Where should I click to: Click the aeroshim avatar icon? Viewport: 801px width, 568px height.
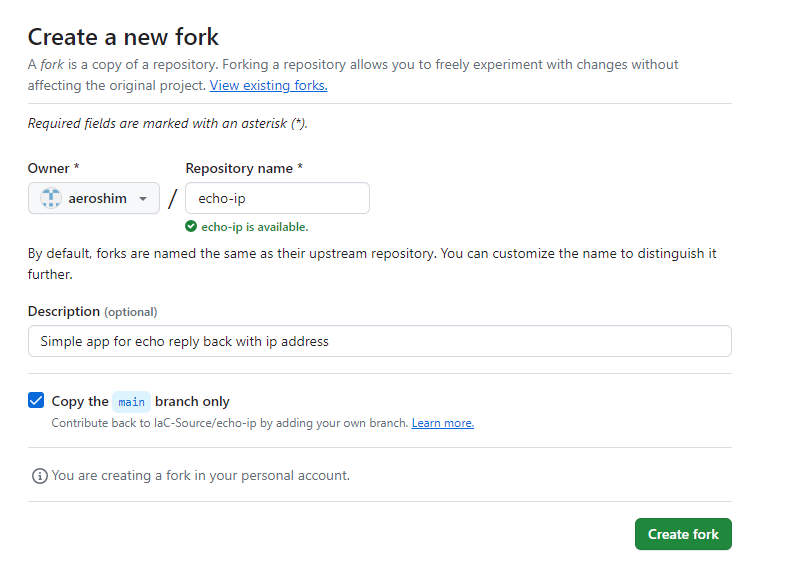point(51,198)
